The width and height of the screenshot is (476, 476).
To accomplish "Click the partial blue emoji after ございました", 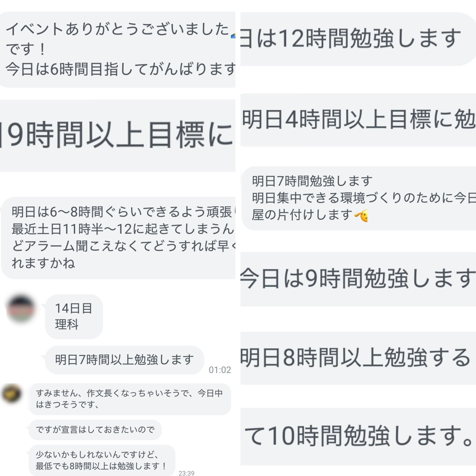I will tap(233, 36).
